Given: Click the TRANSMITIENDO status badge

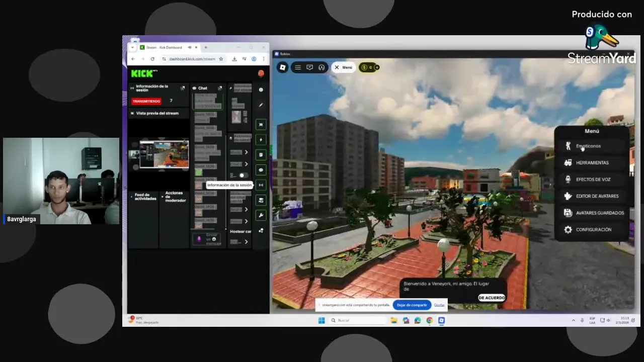Looking at the screenshot, I should [146, 101].
